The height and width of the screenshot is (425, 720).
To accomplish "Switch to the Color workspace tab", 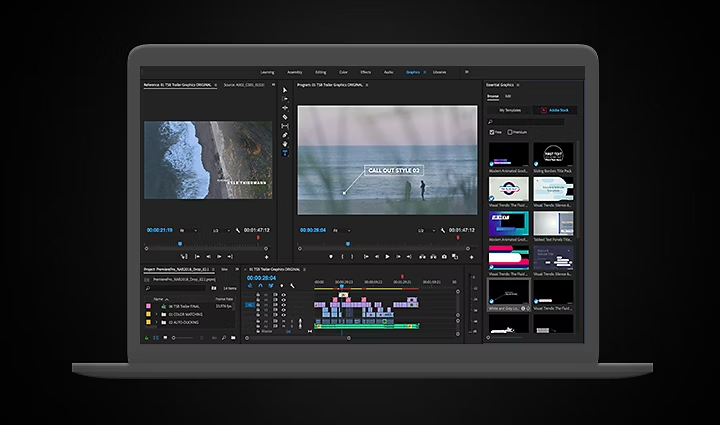I will (345, 72).
